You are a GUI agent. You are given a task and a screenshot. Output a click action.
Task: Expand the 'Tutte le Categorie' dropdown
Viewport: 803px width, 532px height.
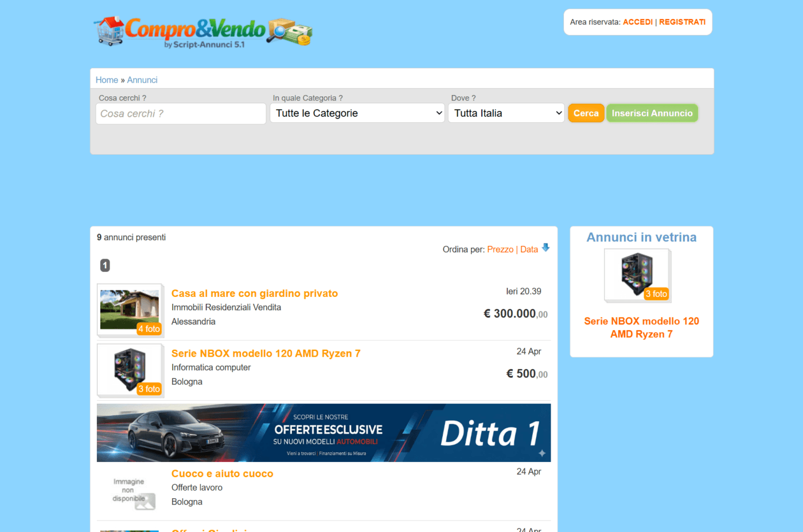coord(357,113)
